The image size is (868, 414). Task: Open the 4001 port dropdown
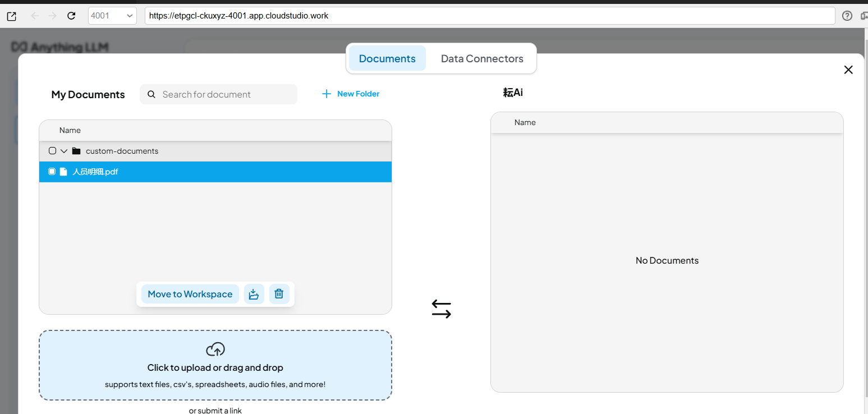112,16
